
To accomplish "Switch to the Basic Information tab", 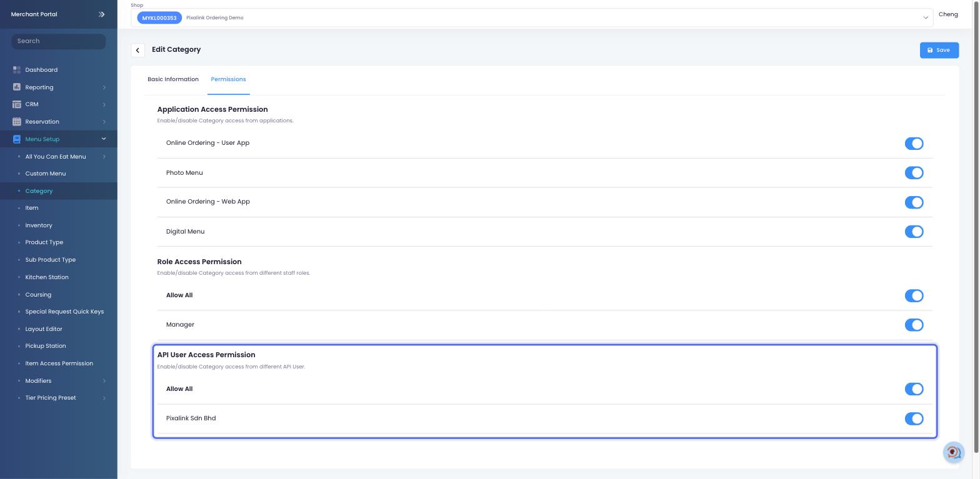I will (x=173, y=79).
